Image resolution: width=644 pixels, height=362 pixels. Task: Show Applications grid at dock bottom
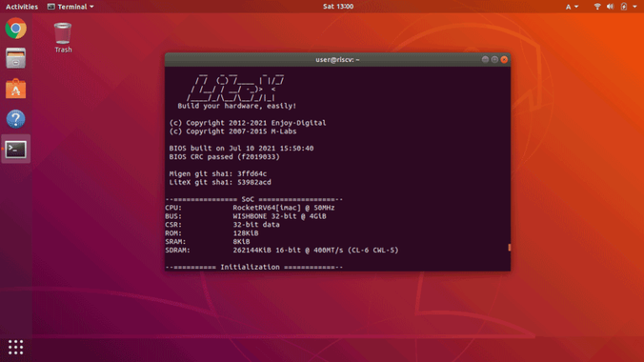pyautogui.click(x=16, y=346)
